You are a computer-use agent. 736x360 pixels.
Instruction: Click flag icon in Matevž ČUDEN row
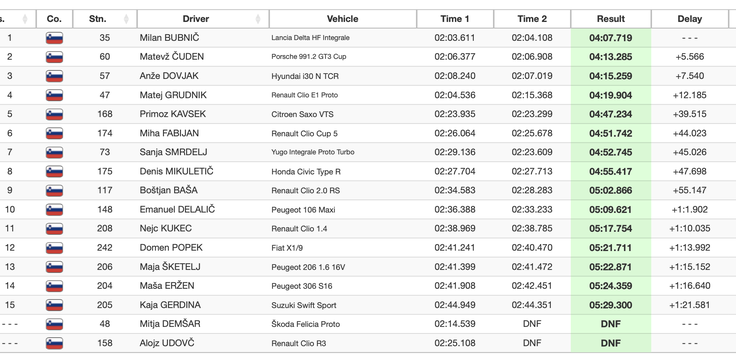[x=54, y=57]
